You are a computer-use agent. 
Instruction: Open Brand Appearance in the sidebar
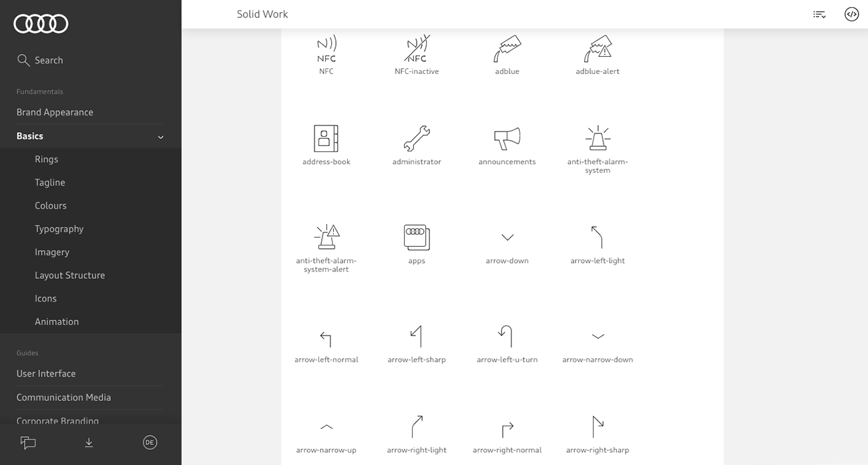coord(55,112)
